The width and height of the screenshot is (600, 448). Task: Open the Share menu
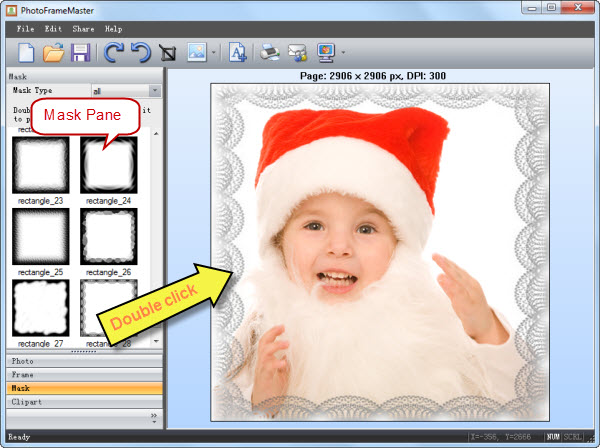[84, 29]
